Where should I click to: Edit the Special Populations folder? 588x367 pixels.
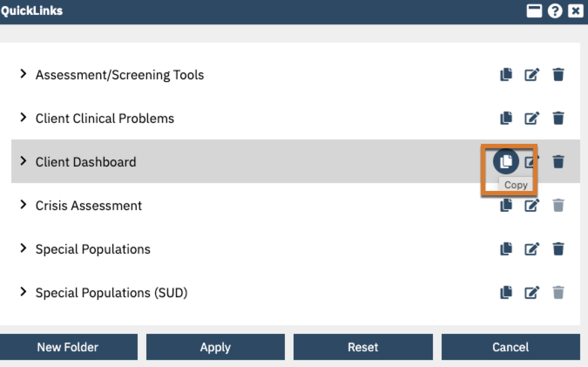click(x=532, y=249)
